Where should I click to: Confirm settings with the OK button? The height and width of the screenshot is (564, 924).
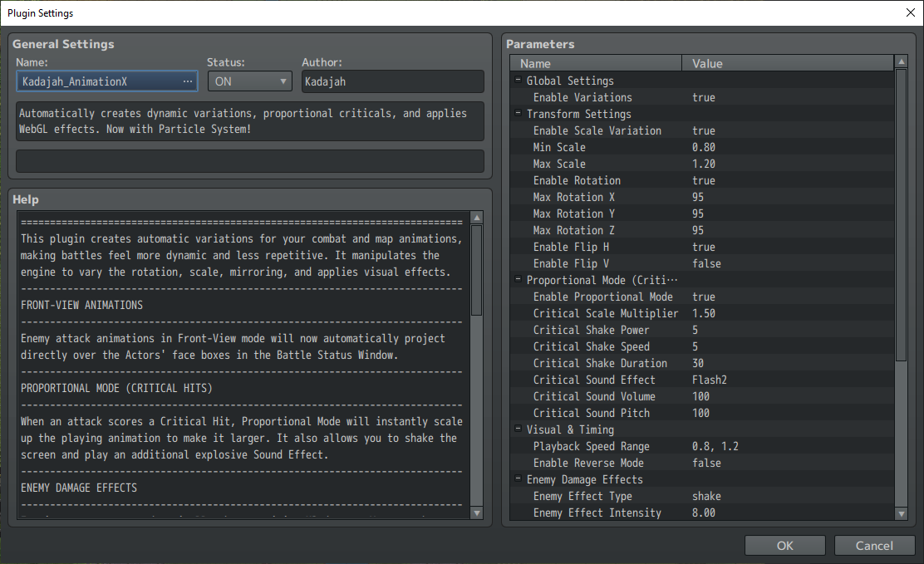pos(785,546)
